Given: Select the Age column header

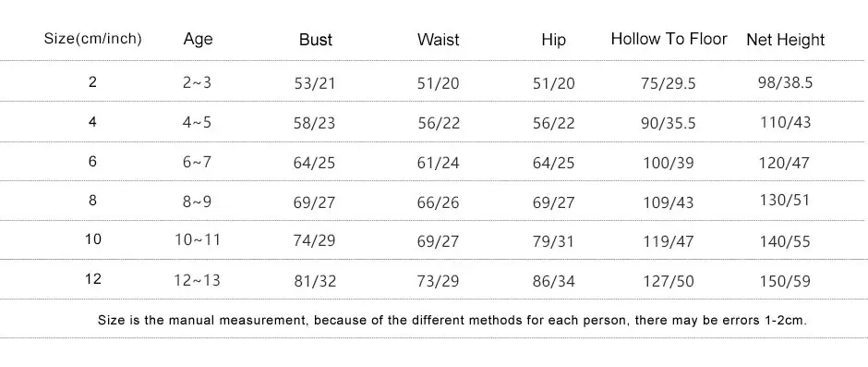Looking at the screenshot, I should (198, 40).
